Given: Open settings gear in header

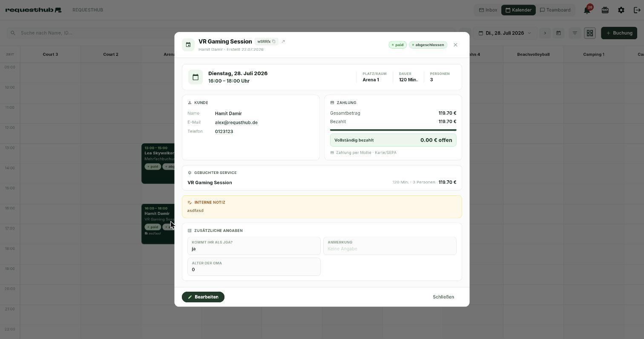Looking at the screenshot, I should pos(621,10).
